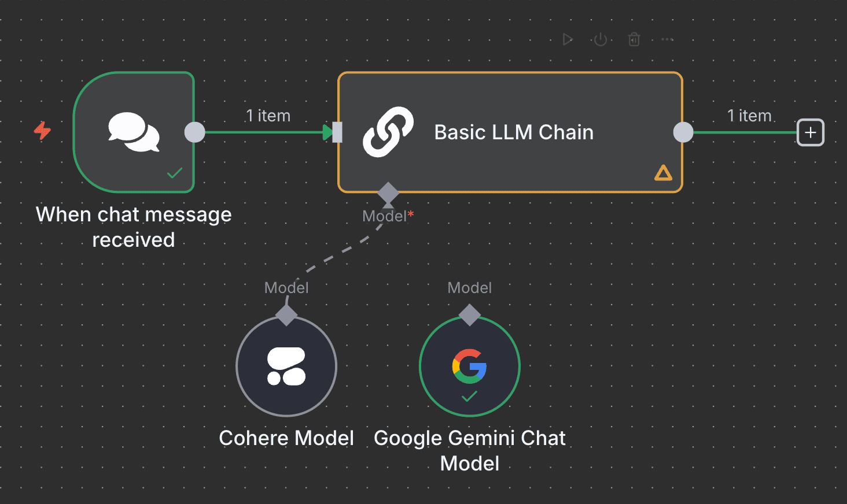This screenshot has height=504, width=847.
Task: Click the Model connector above Cohere Model
Action: coord(286,315)
